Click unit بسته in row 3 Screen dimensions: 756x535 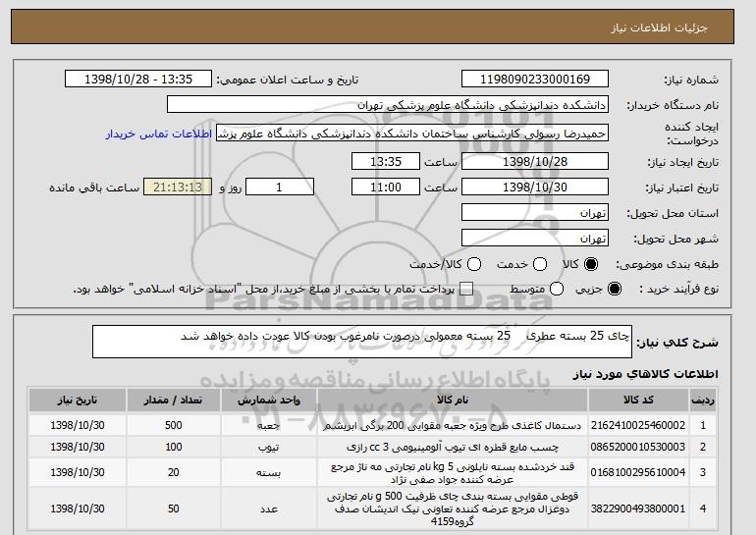click(269, 473)
